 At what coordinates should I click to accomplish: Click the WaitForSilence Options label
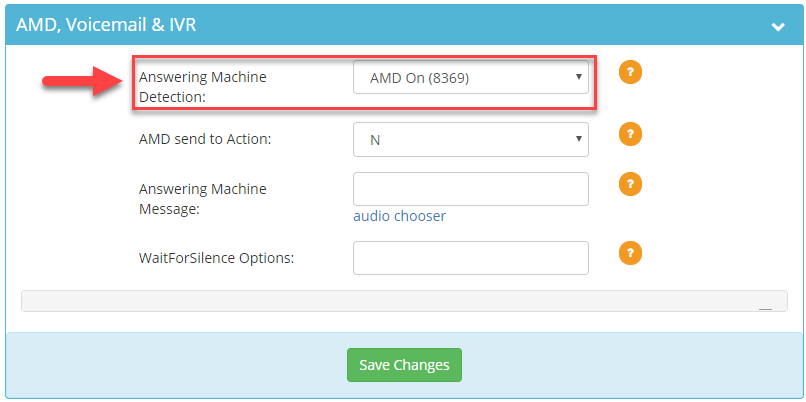[216, 258]
